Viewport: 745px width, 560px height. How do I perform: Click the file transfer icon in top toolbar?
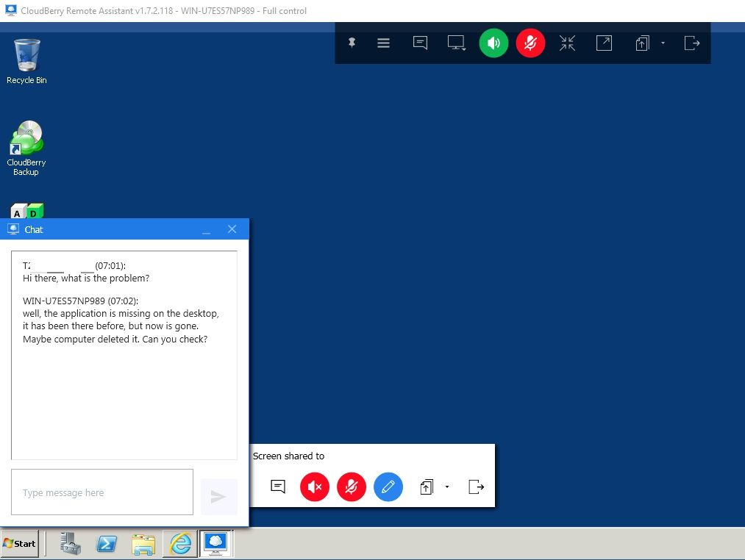point(642,43)
